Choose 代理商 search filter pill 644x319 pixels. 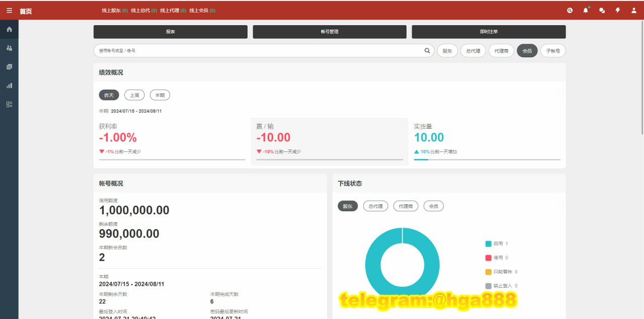(x=501, y=51)
